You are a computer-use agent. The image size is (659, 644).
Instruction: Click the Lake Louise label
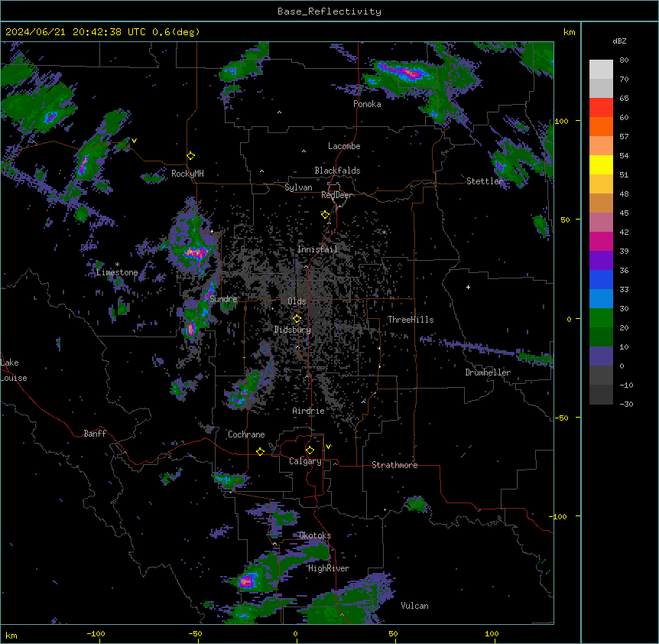coord(14,370)
